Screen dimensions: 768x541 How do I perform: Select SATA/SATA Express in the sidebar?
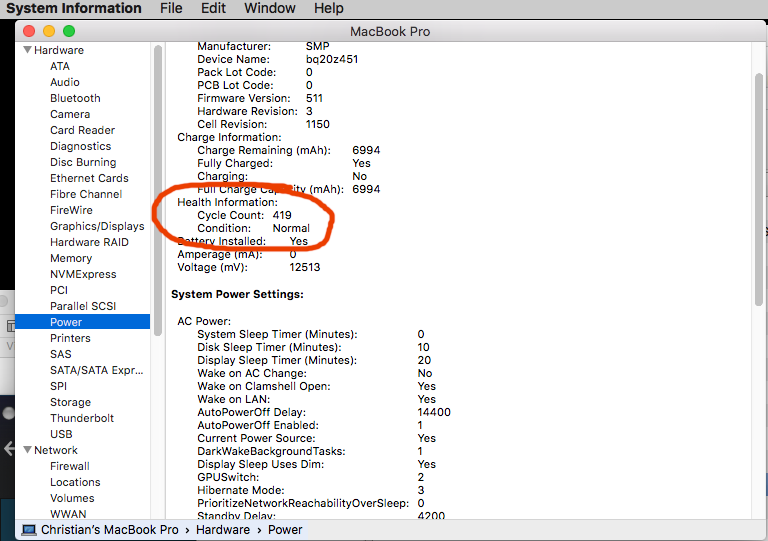pos(96,370)
